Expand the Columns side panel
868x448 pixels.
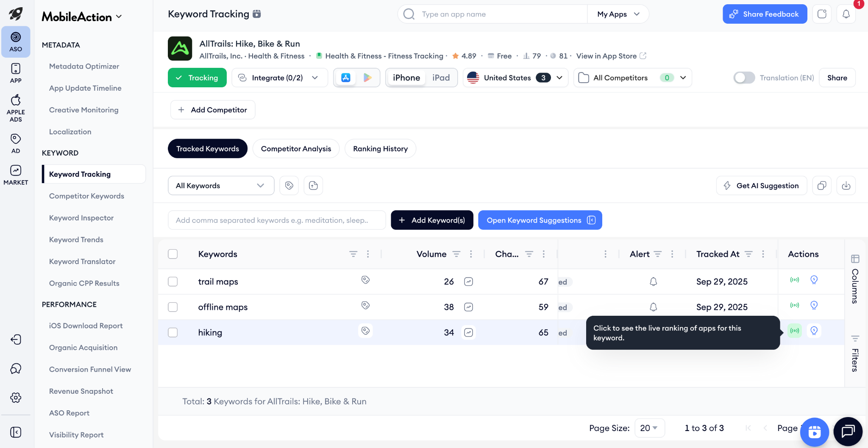[855, 279]
